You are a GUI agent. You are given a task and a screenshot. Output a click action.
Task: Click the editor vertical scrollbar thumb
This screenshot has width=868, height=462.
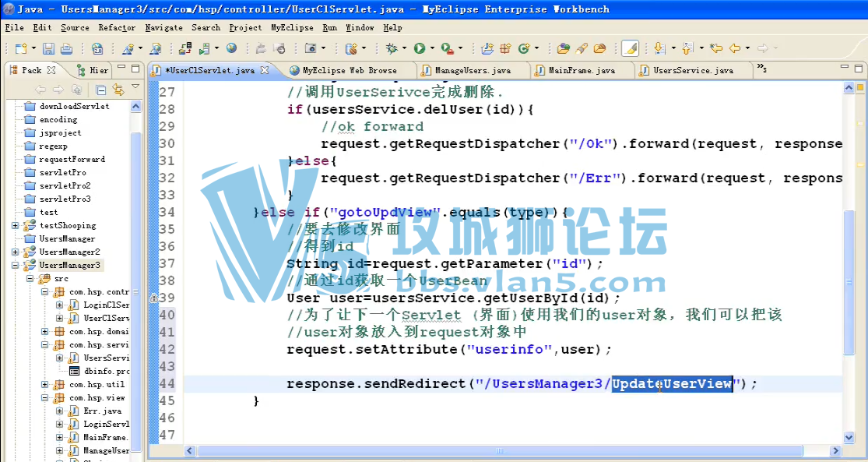click(849, 283)
